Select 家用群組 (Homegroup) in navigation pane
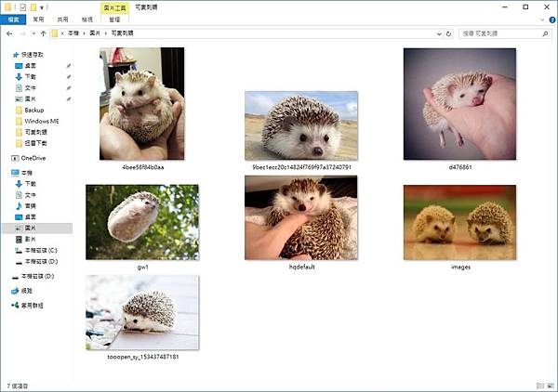Screen dimensions: 558x392 (32, 306)
